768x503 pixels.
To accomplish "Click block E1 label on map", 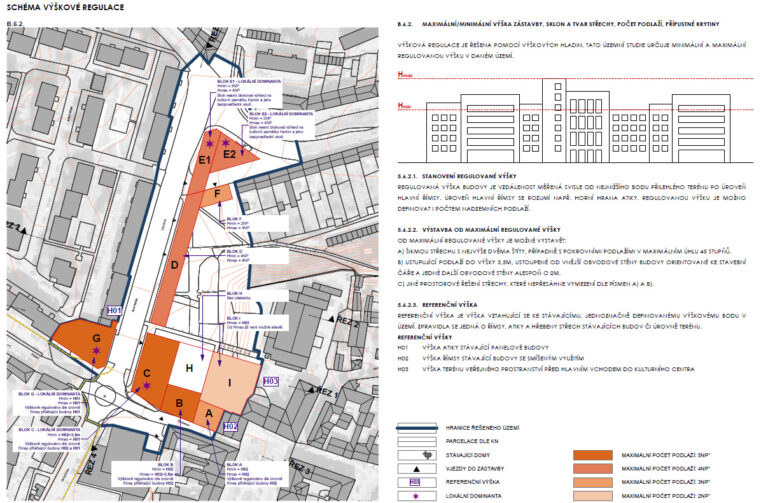I will tap(204, 159).
